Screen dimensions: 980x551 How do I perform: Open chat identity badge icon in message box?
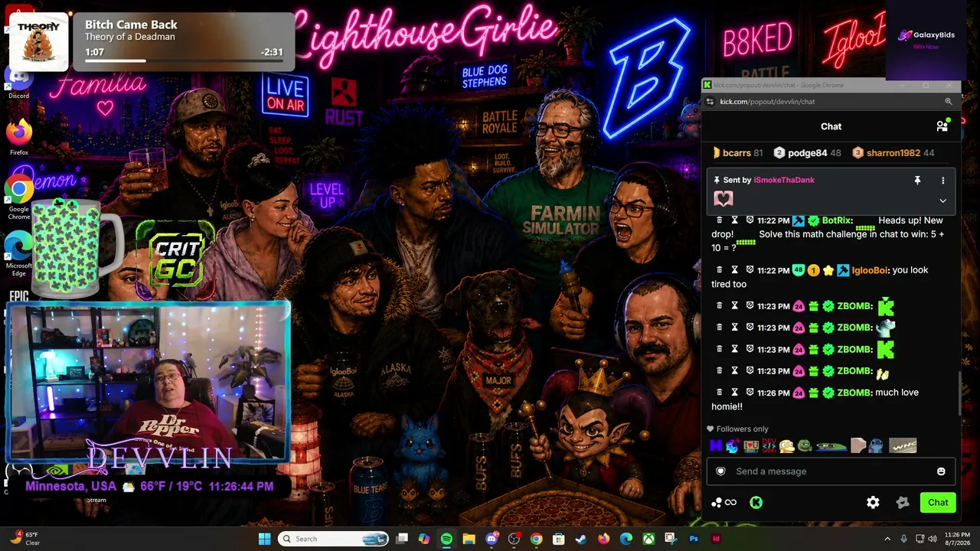[x=720, y=471]
